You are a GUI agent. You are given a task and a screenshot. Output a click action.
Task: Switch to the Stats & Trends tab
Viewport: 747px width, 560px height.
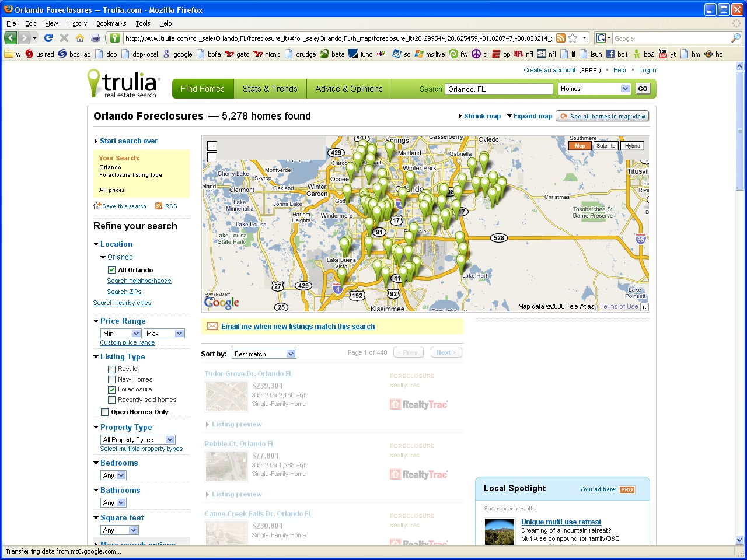pyautogui.click(x=270, y=89)
